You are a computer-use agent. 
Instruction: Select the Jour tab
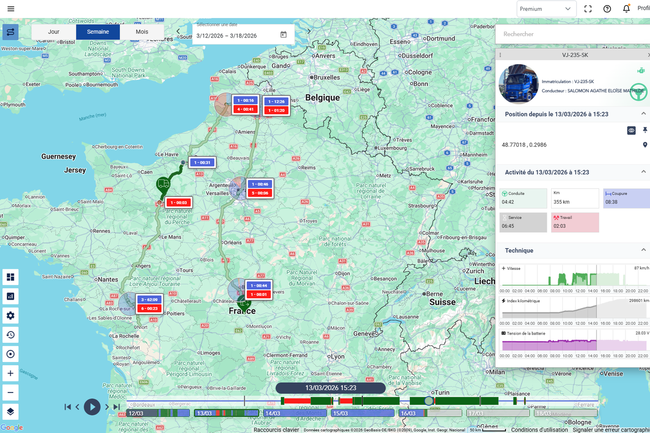coord(53,32)
